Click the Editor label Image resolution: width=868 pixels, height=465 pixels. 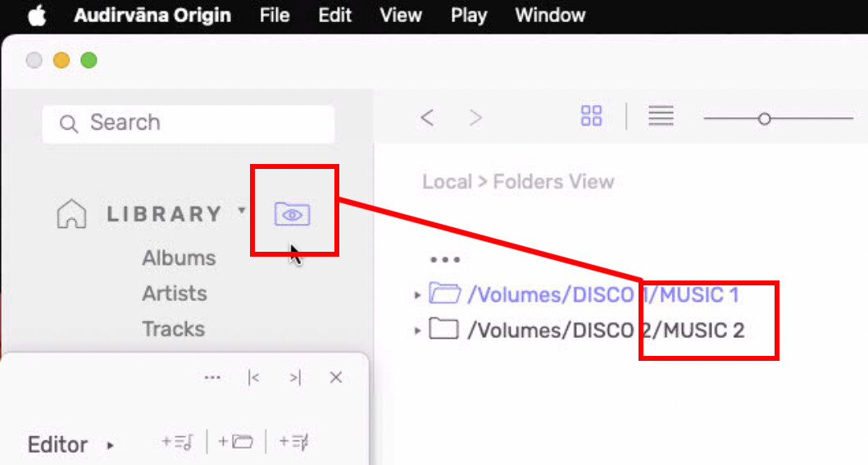click(57, 444)
